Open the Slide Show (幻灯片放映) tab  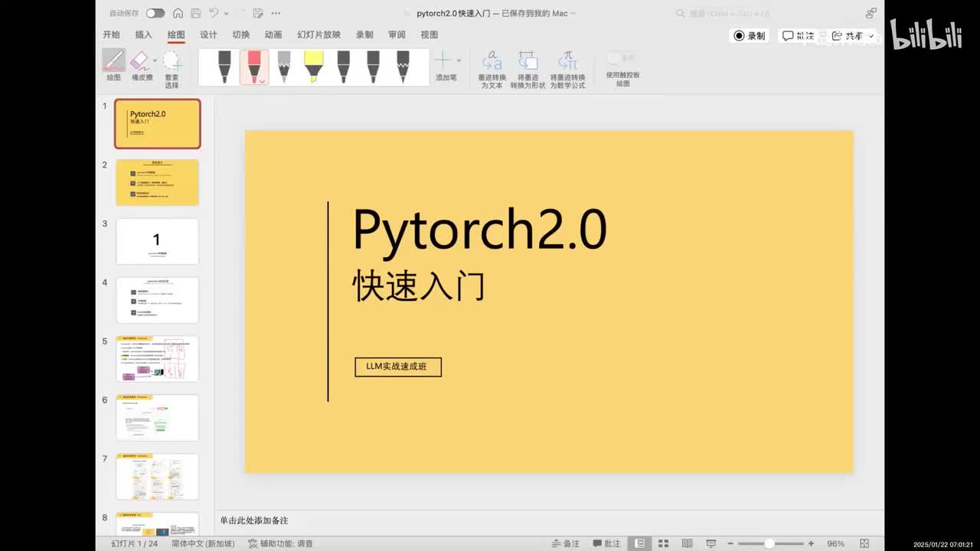[318, 34]
